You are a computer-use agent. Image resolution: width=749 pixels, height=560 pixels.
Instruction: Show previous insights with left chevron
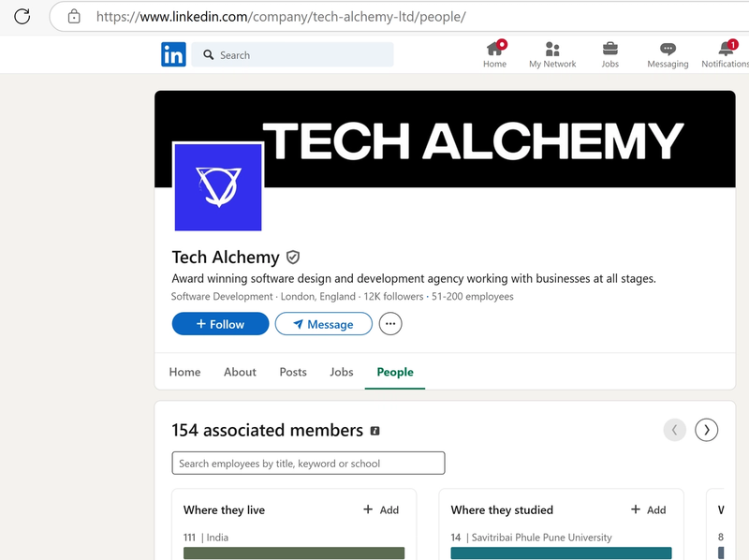click(674, 430)
